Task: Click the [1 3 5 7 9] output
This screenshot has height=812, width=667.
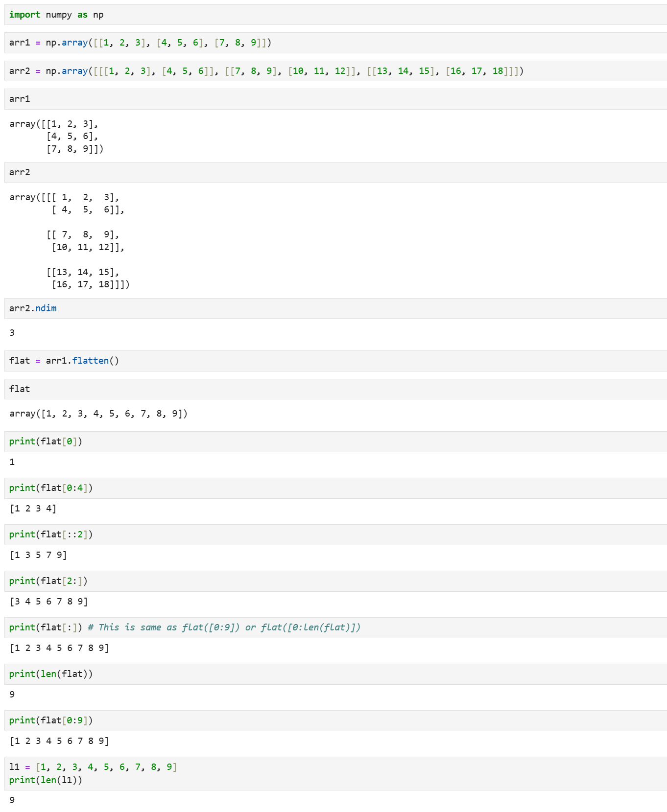Action: (38, 555)
